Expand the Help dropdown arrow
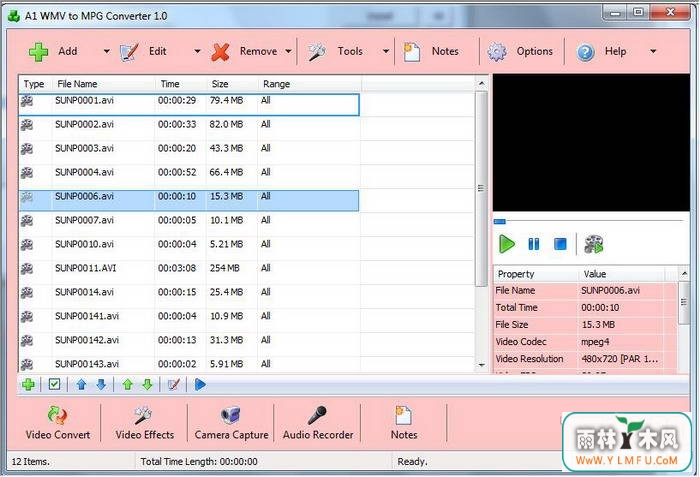700x477 pixels. pos(653,51)
